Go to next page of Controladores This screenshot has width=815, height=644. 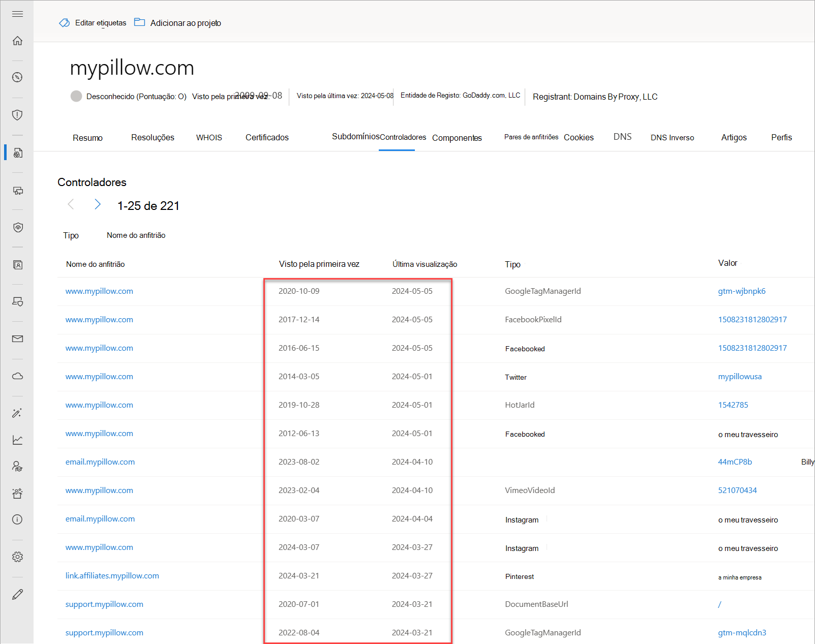click(98, 204)
